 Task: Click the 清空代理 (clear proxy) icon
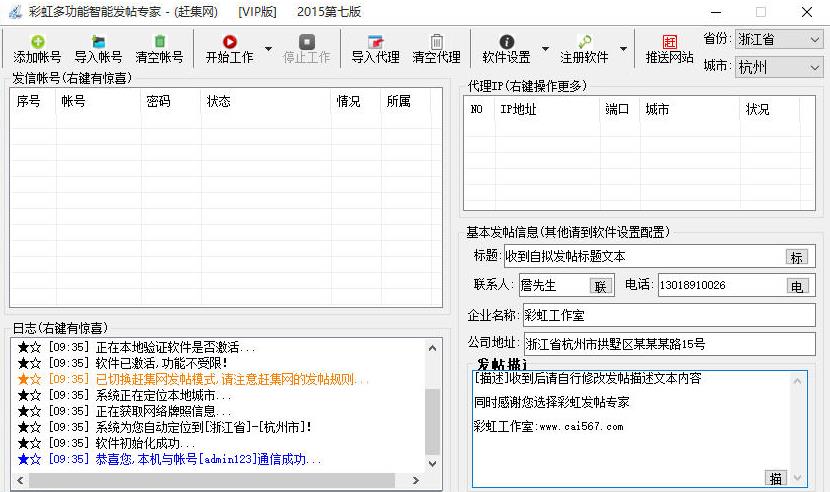pyautogui.click(x=436, y=42)
